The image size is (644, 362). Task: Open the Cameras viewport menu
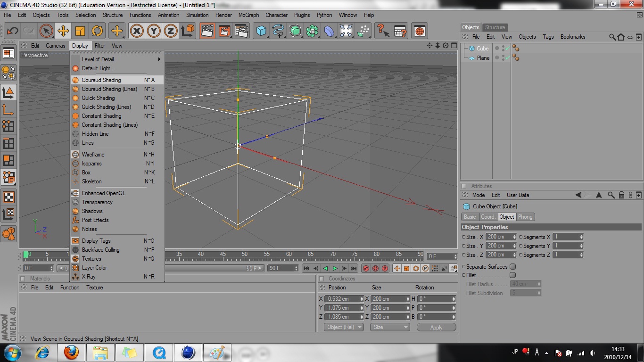coord(56,46)
